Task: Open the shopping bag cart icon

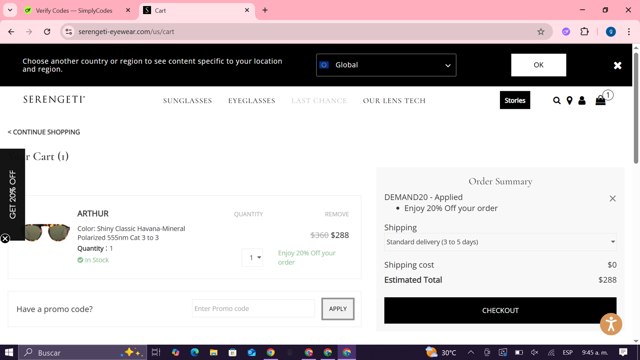Action: point(600,100)
